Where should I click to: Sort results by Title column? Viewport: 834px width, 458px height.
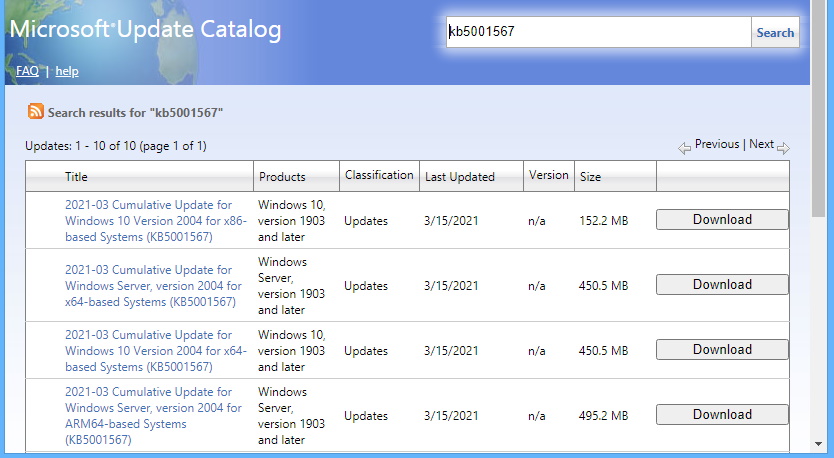tap(76, 177)
